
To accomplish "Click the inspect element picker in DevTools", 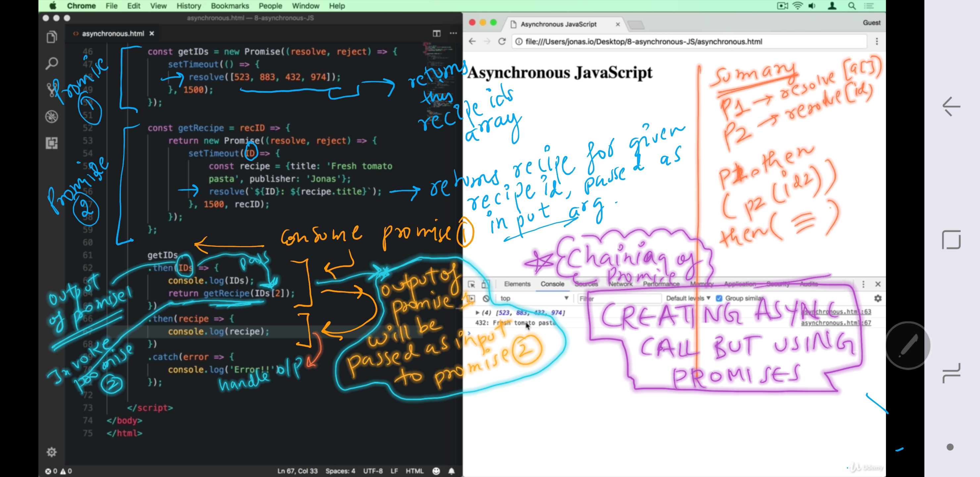I will click(471, 284).
